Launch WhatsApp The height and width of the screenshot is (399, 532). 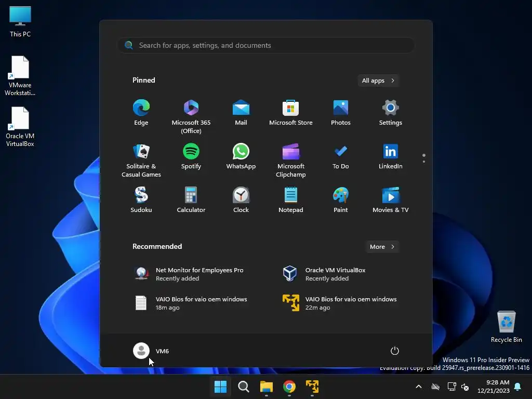pyautogui.click(x=241, y=157)
